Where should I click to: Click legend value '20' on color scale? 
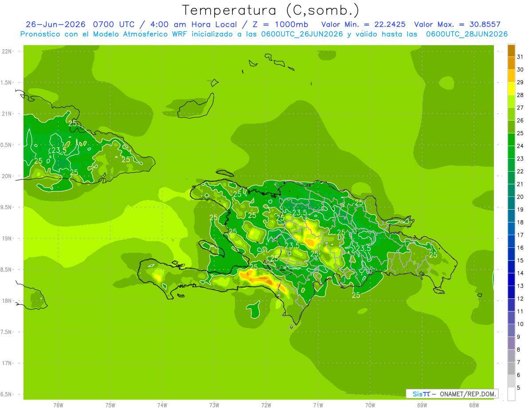click(520, 197)
